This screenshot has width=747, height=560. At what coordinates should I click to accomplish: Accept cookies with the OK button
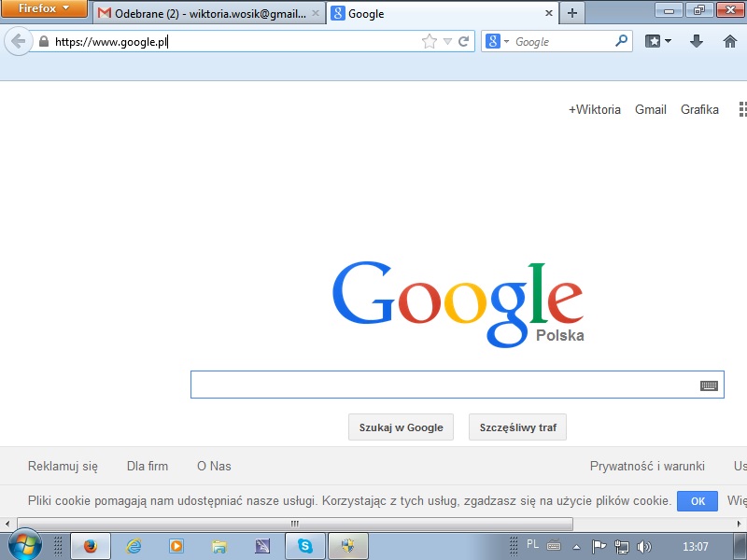[698, 501]
